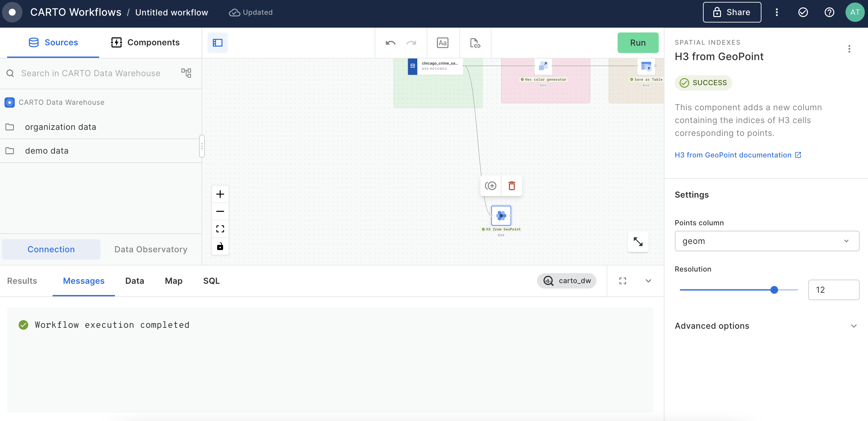Click the CARTO home logo icon
The height and width of the screenshot is (421, 868).
12,12
